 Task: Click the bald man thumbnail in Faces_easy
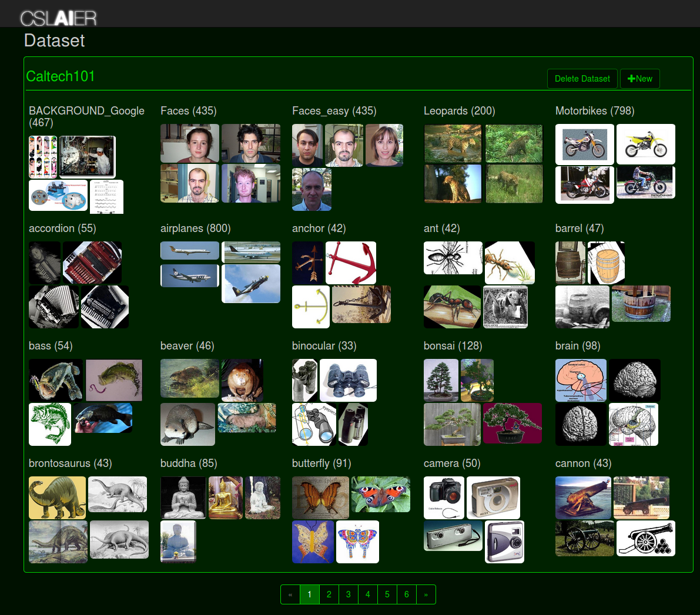tap(312, 189)
